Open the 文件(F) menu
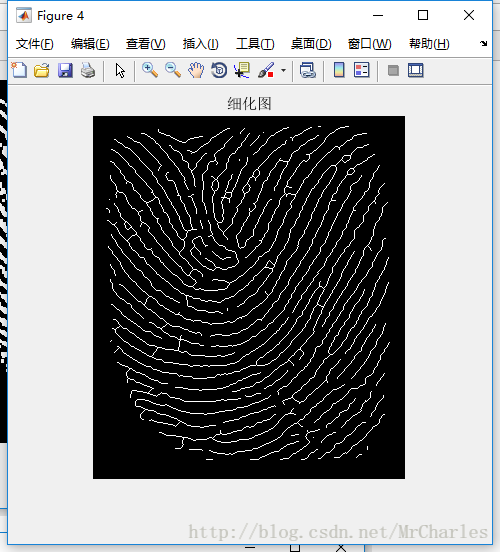 35,44
